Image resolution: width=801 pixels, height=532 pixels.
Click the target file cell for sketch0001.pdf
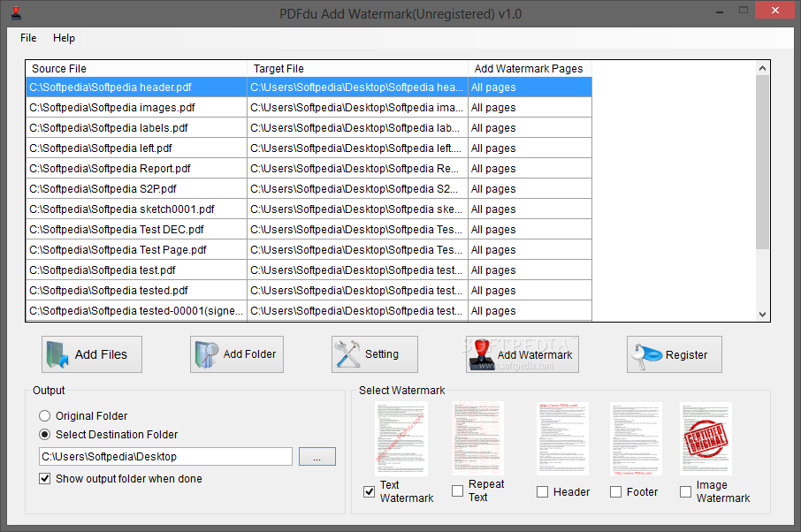click(357, 209)
